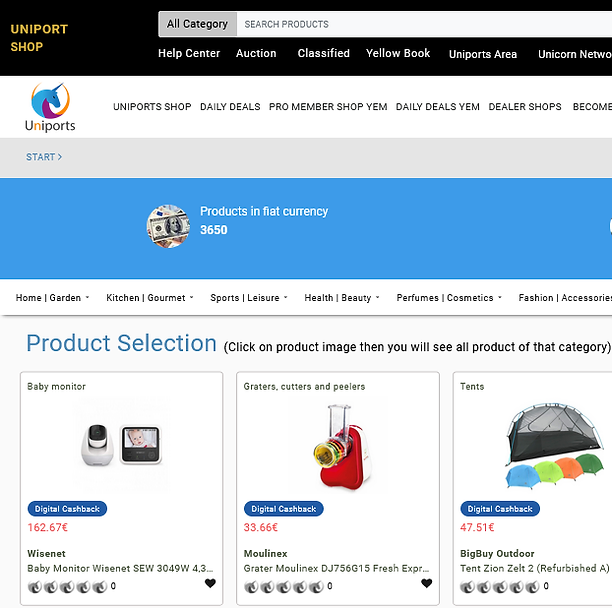Click the START breadcrumb link
Image resolution: width=612 pixels, height=608 pixels.
pyautogui.click(x=41, y=157)
